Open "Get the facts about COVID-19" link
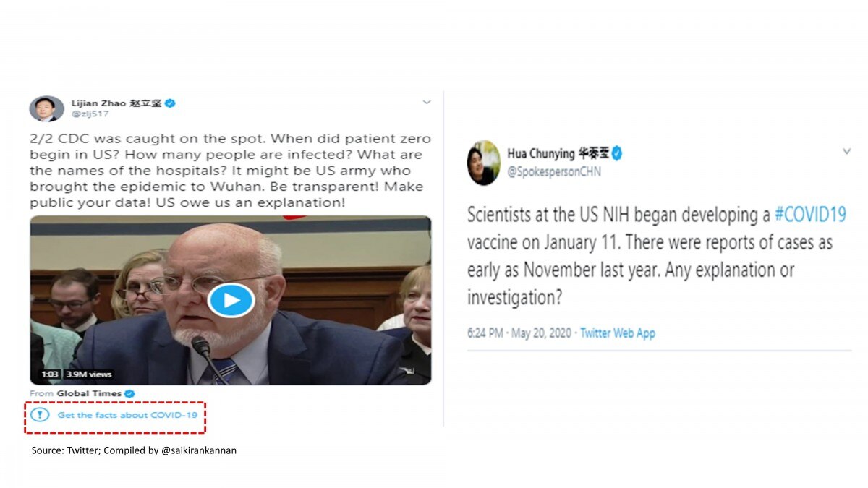This screenshot has height=488, width=868. click(127, 415)
